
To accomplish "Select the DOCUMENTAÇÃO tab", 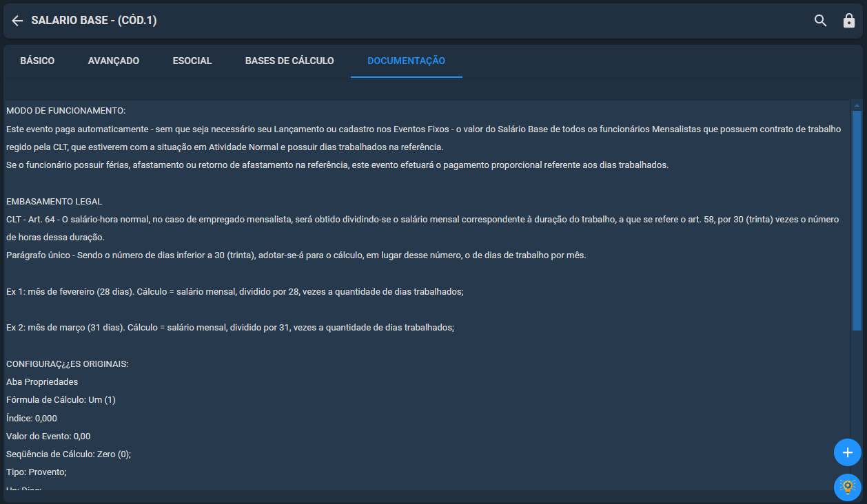I will point(407,61).
